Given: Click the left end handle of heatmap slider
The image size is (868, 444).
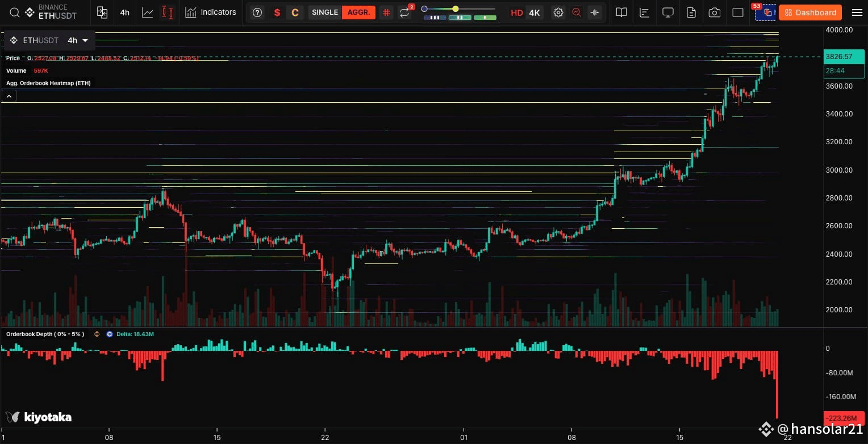Looking at the screenshot, I should pyautogui.click(x=424, y=9).
